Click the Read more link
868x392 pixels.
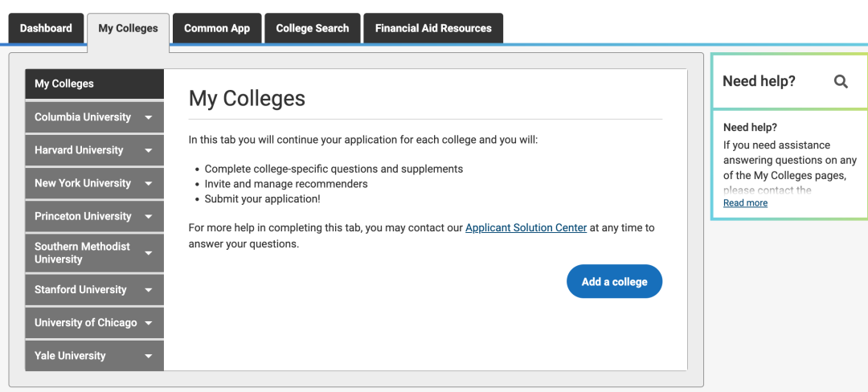click(745, 203)
